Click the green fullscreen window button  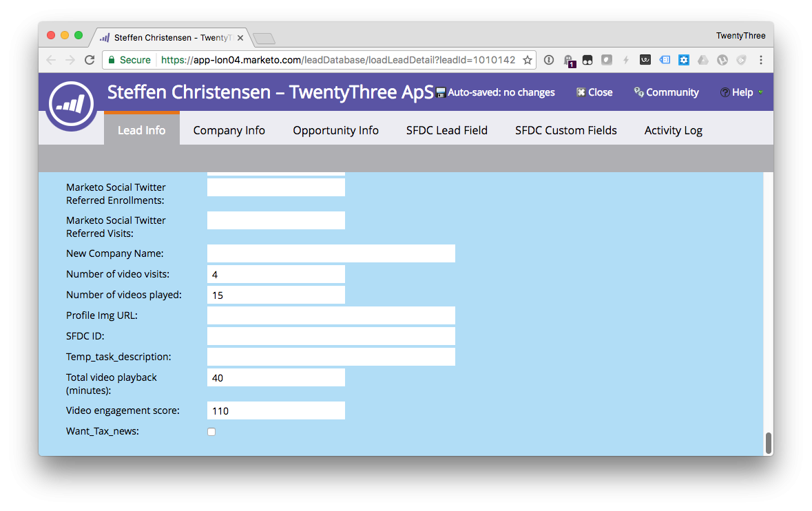pos(79,35)
